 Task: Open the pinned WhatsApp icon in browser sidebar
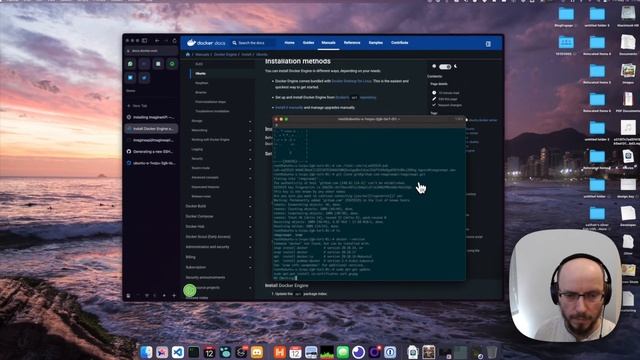point(131,64)
